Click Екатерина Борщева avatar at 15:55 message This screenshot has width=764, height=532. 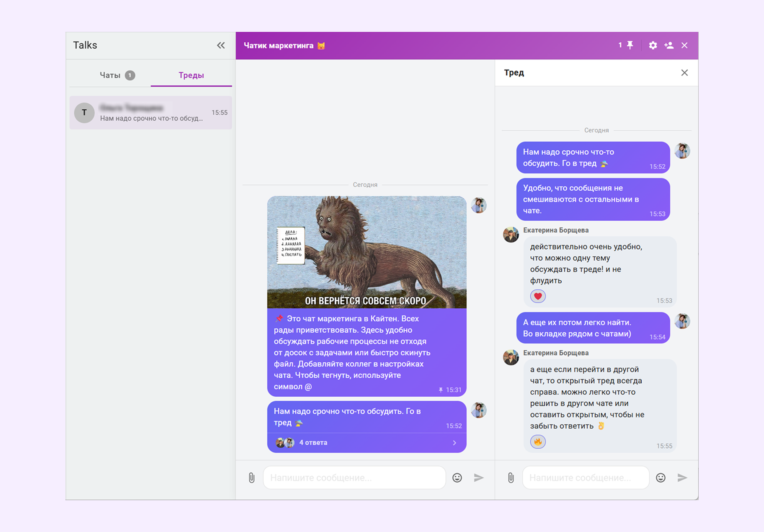[x=511, y=357]
